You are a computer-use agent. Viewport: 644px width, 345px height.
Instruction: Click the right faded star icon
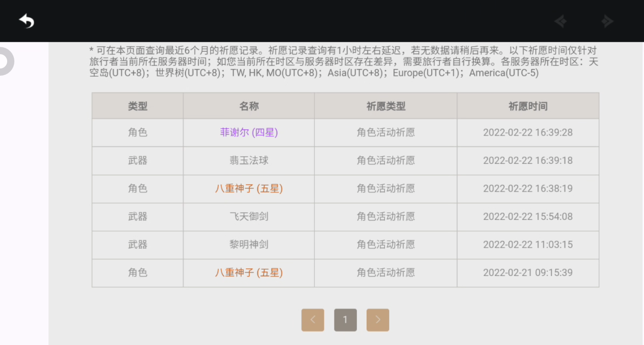tap(607, 21)
